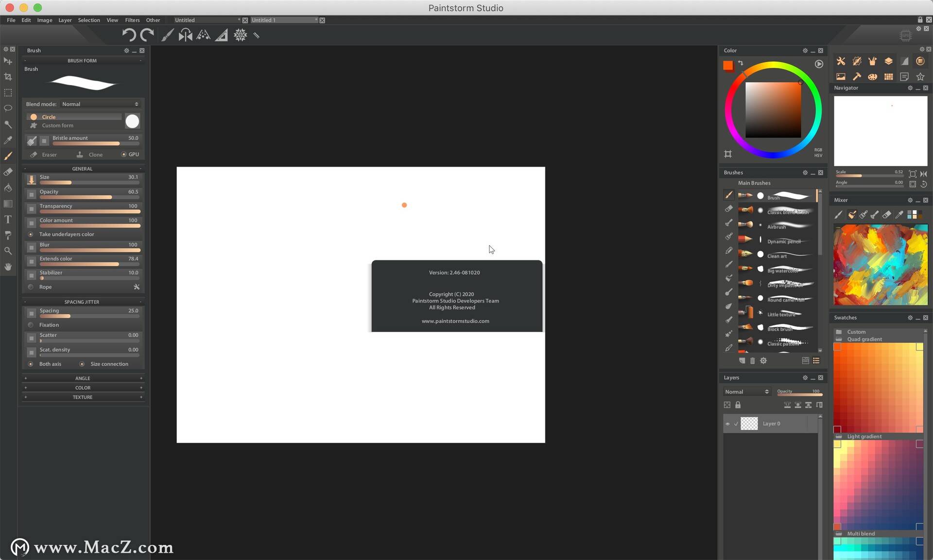
Task: Open www.paintstormstudio.com link in about box
Action: [455, 321]
